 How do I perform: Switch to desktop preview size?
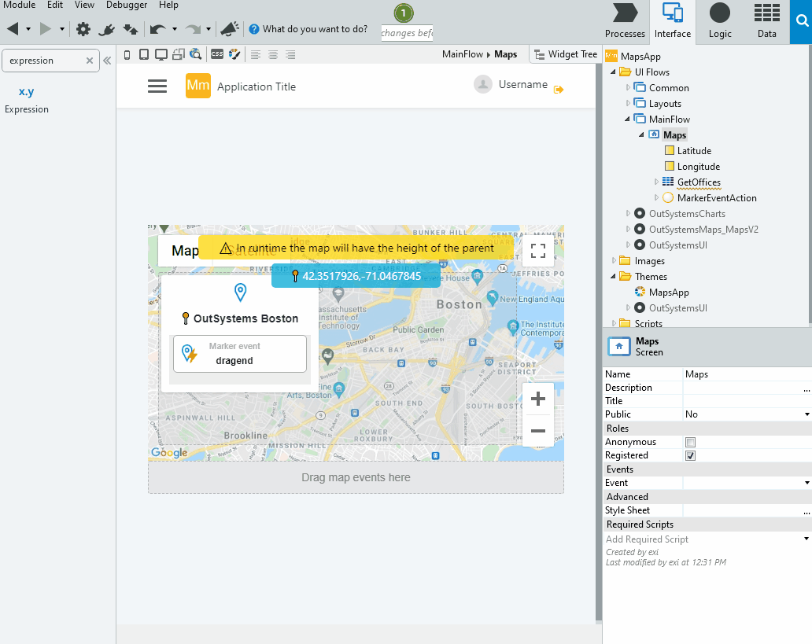point(161,54)
